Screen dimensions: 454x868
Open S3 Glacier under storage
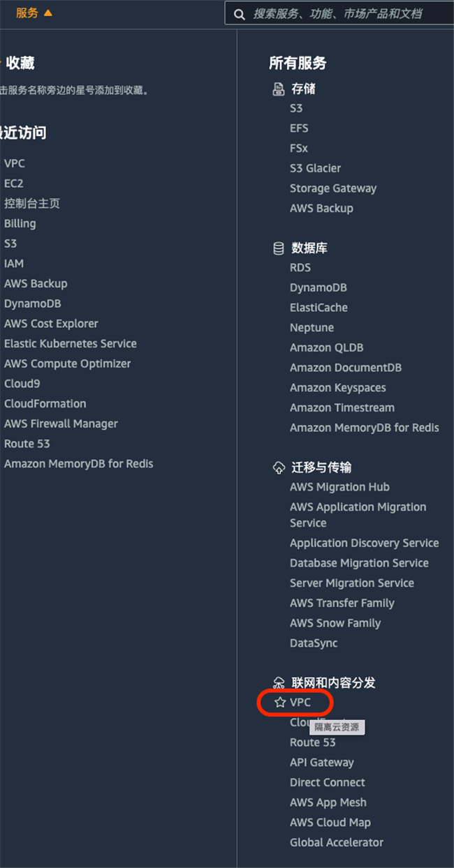point(316,168)
